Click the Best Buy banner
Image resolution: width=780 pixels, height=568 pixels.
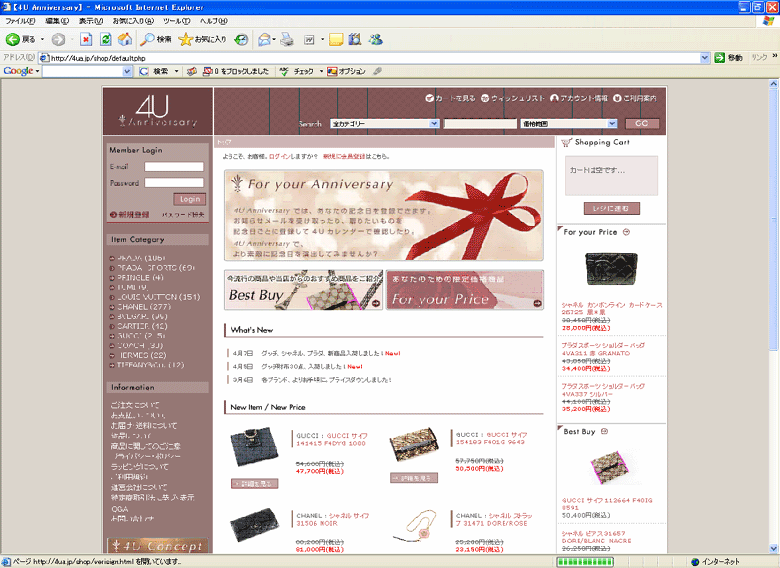point(303,290)
